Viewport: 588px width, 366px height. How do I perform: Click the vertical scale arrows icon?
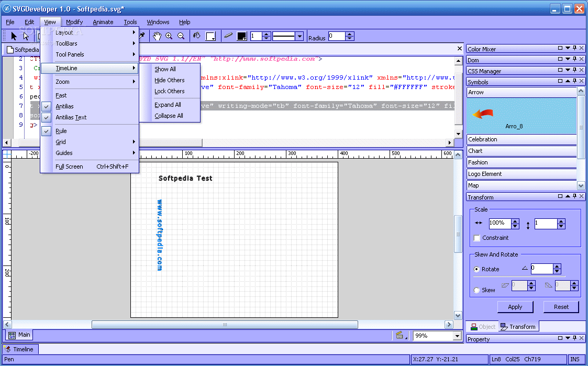[x=528, y=225]
